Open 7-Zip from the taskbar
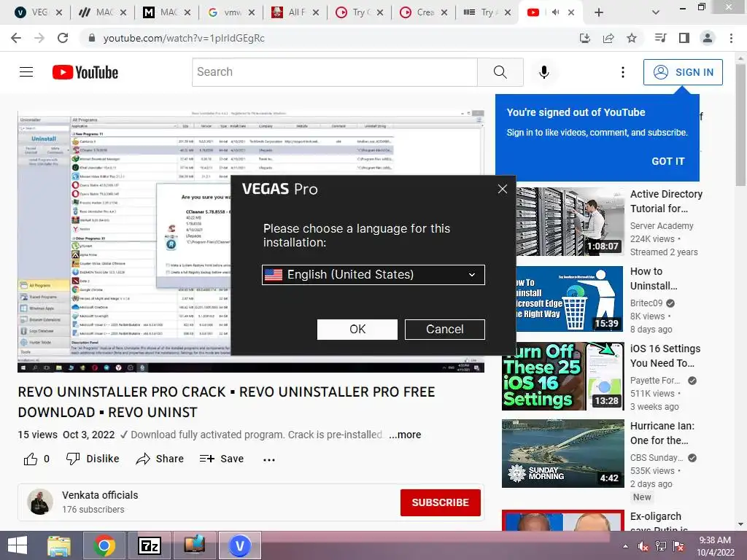This screenshot has width=747, height=560. (x=149, y=545)
